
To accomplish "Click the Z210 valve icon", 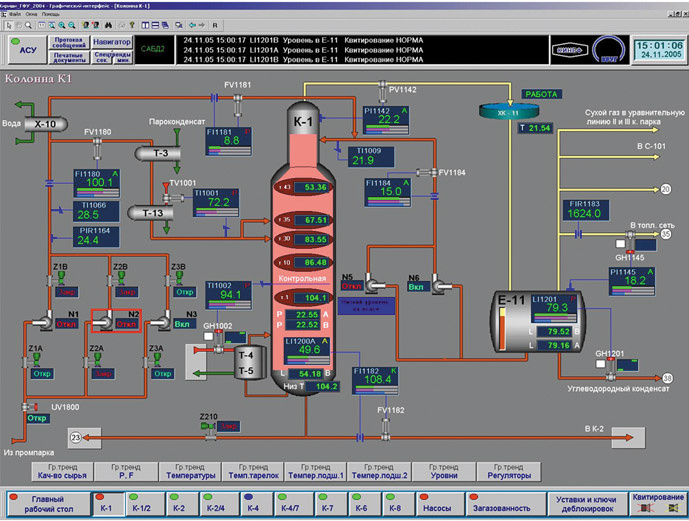I will tap(207, 427).
